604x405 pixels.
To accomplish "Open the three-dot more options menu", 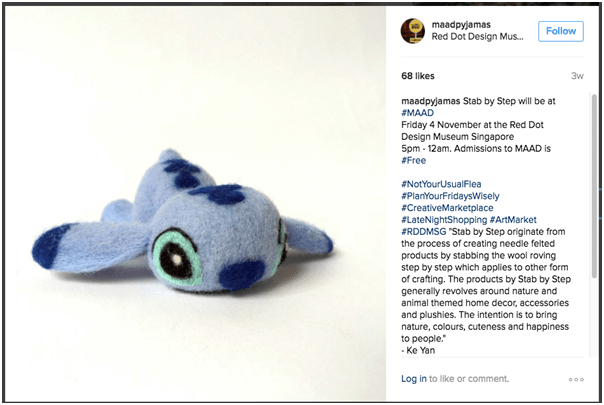I will [576, 380].
